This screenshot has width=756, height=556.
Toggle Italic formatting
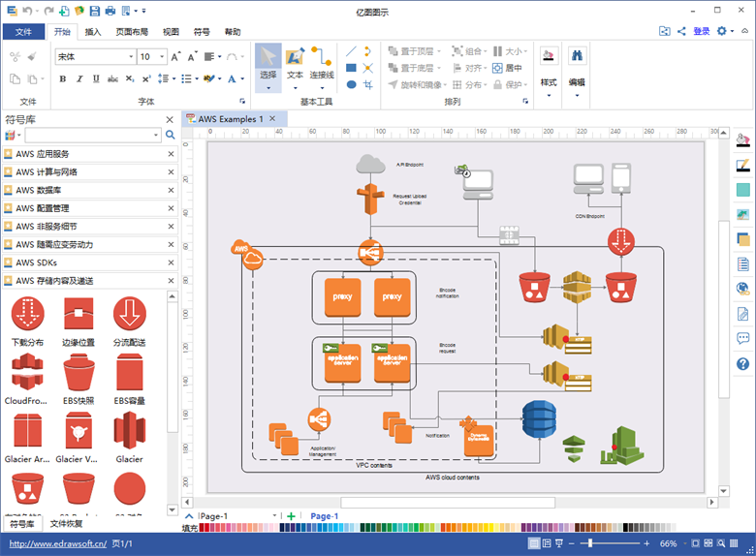pos(79,79)
